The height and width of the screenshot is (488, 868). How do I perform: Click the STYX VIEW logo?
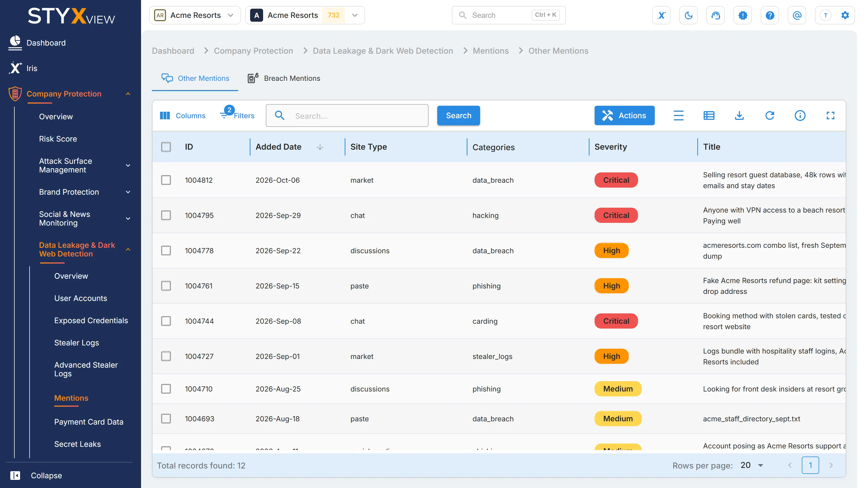[71, 16]
